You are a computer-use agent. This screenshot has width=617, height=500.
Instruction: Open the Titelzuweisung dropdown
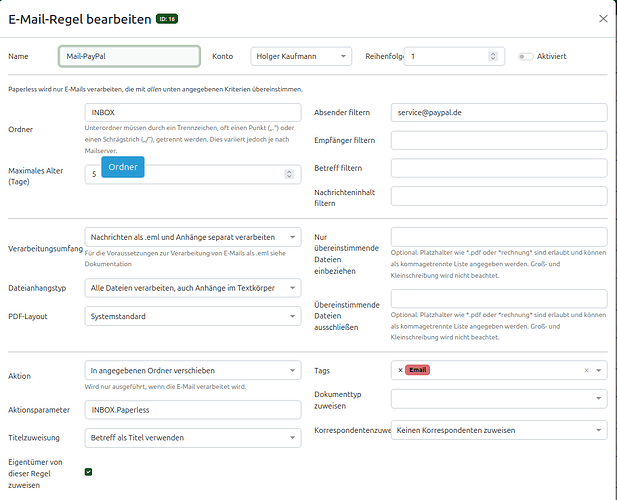click(x=192, y=437)
